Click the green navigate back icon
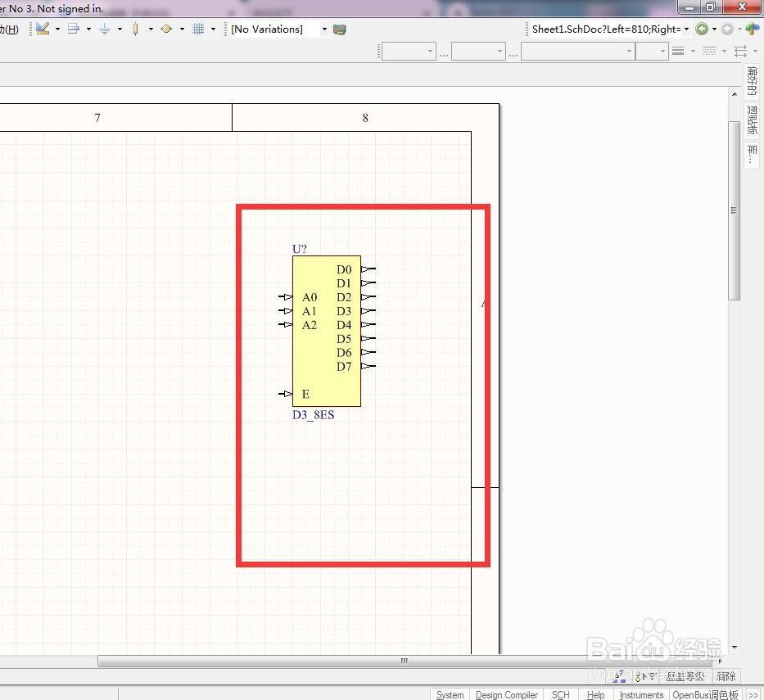This screenshot has width=764, height=700. [702, 29]
